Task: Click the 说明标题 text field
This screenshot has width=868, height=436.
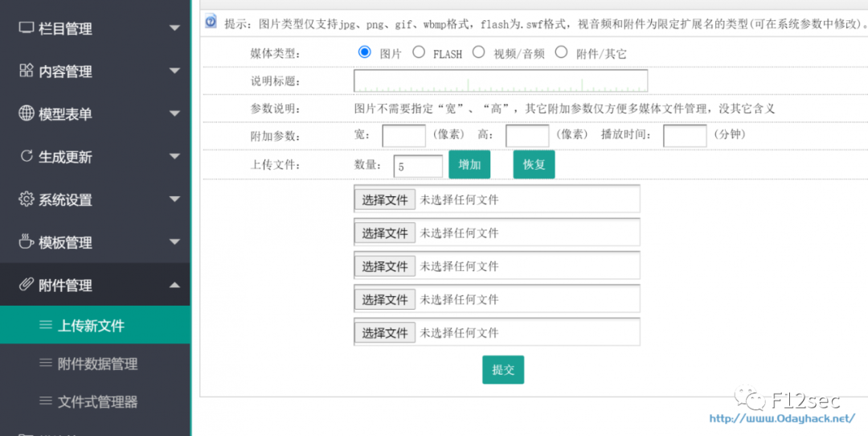Action: [x=501, y=81]
